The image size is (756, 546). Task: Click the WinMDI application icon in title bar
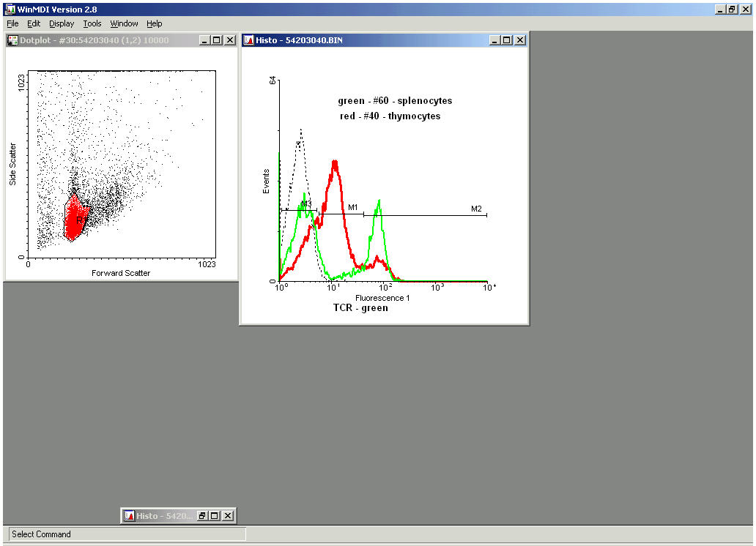coord(10,9)
